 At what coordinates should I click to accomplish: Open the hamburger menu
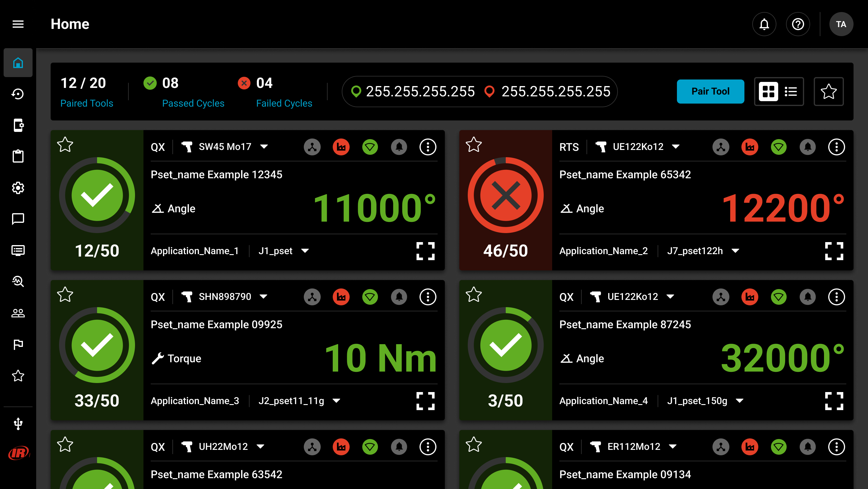click(x=18, y=24)
